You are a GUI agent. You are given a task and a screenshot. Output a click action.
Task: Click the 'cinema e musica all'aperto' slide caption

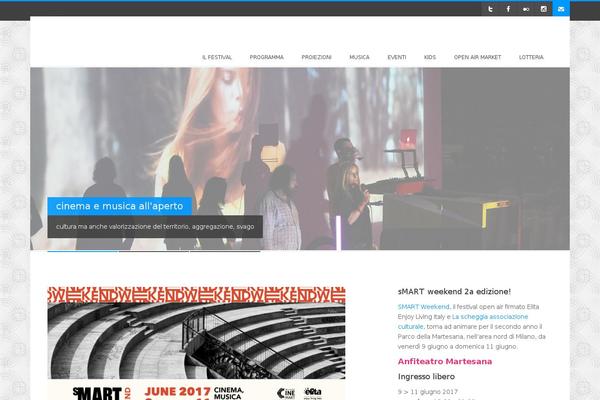coord(119,206)
